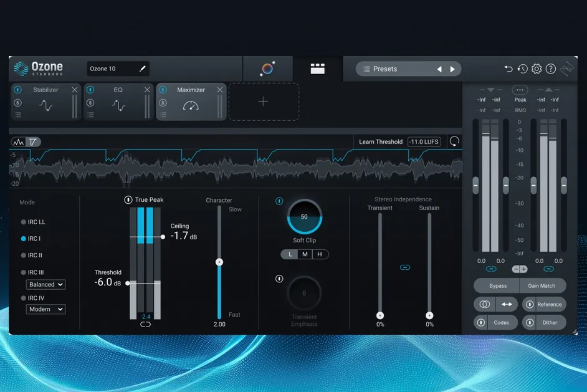Screen dimensions: 587x392
Task: Select IRC II mode
Action: 31,256
